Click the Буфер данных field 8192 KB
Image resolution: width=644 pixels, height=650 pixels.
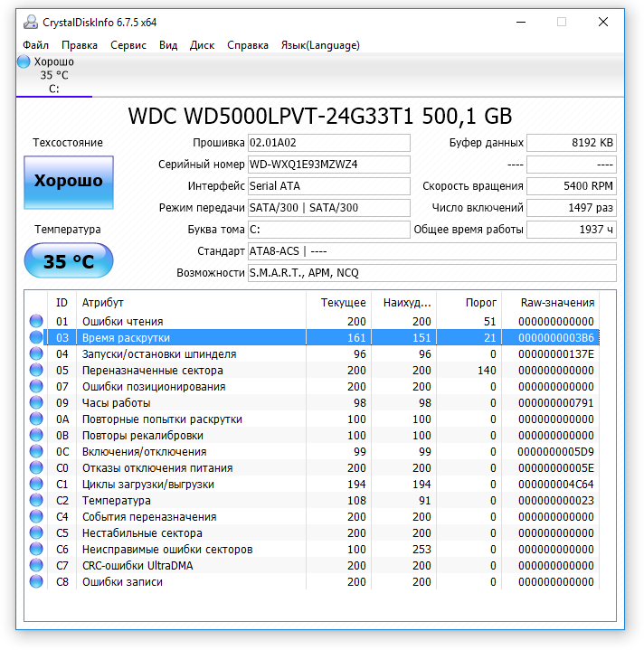(572, 143)
